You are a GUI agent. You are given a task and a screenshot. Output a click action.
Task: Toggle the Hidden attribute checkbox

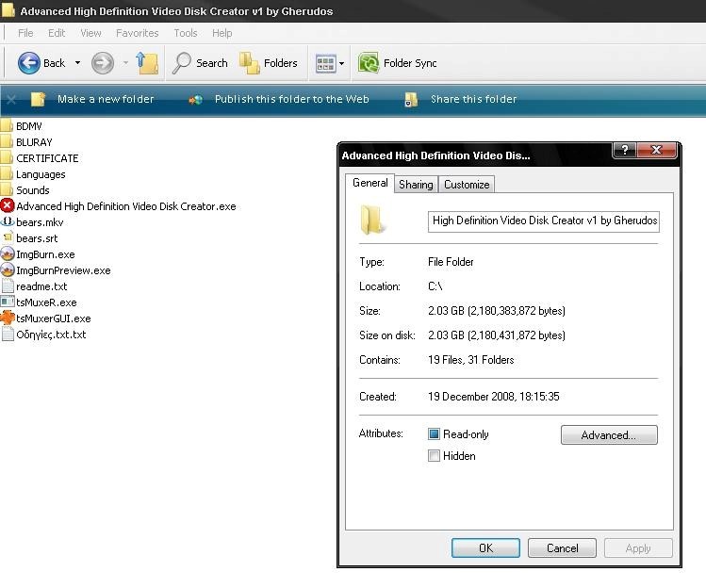(434, 456)
